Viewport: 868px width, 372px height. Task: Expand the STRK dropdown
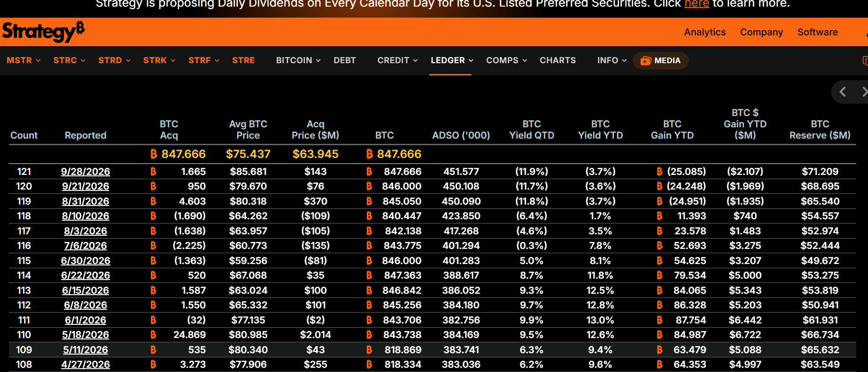point(159,60)
